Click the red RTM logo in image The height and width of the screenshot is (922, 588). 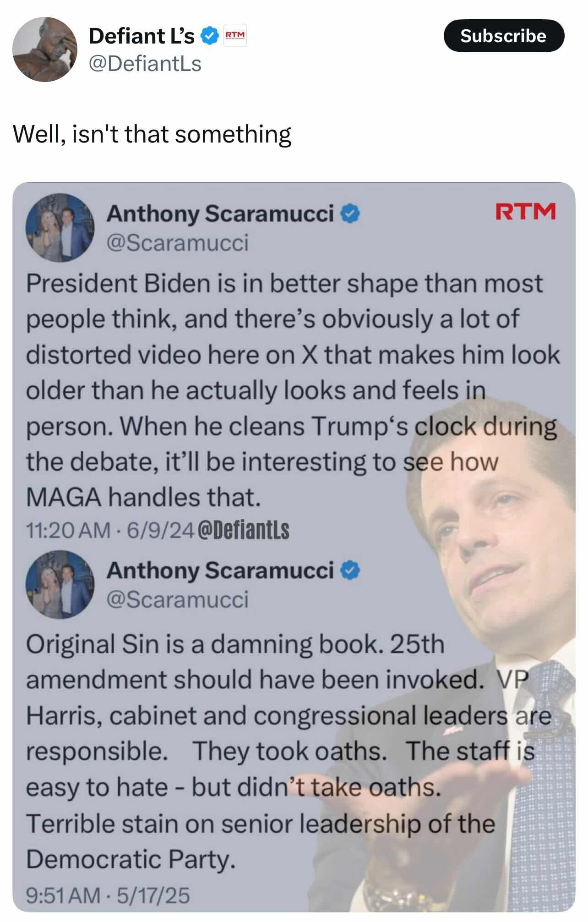coord(526,211)
